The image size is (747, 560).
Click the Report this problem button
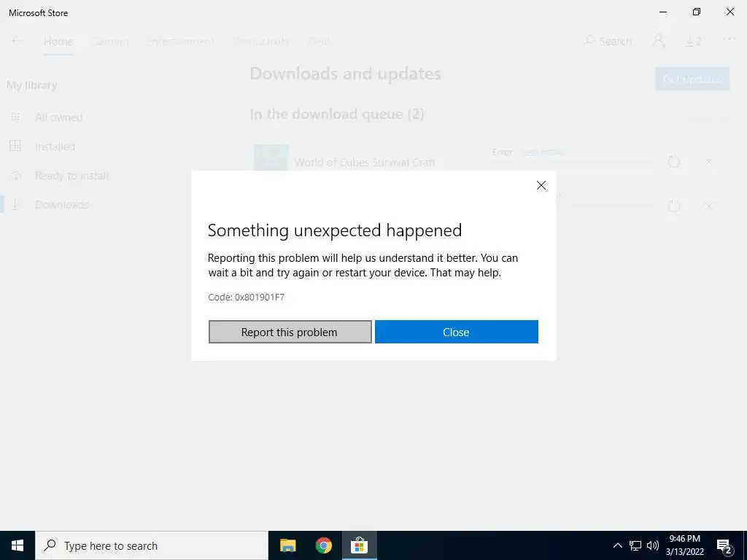tap(290, 332)
